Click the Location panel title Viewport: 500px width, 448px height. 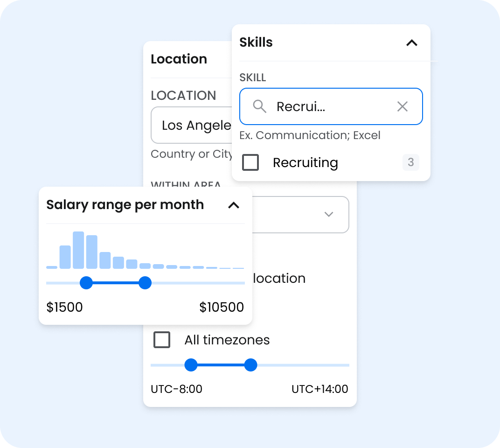pyautogui.click(x=179, y=59)
